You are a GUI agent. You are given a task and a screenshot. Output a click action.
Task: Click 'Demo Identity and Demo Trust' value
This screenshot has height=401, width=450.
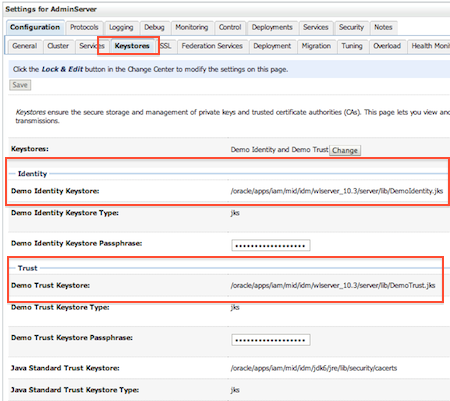pos(279,150)
